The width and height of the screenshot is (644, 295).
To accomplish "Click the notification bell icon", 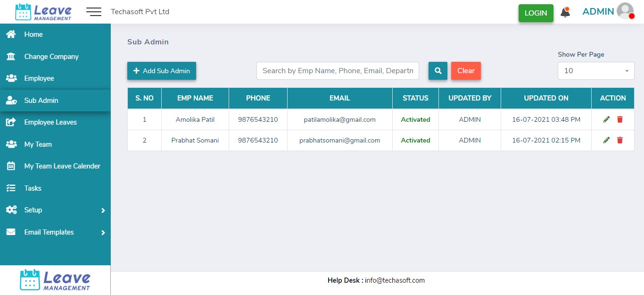I will click(x=565, y=13).
